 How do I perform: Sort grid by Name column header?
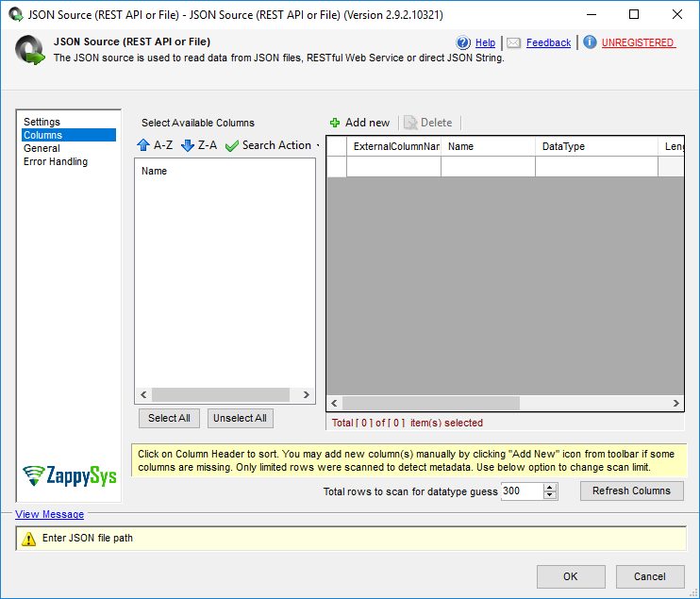point(488,146)
